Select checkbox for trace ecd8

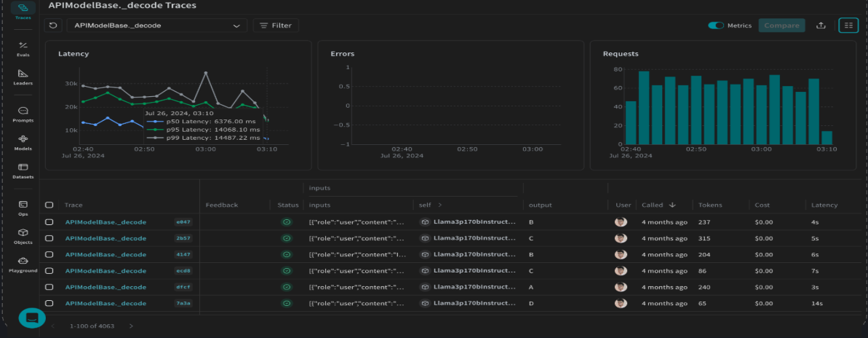pyautogui.click(x=49, y=271)
